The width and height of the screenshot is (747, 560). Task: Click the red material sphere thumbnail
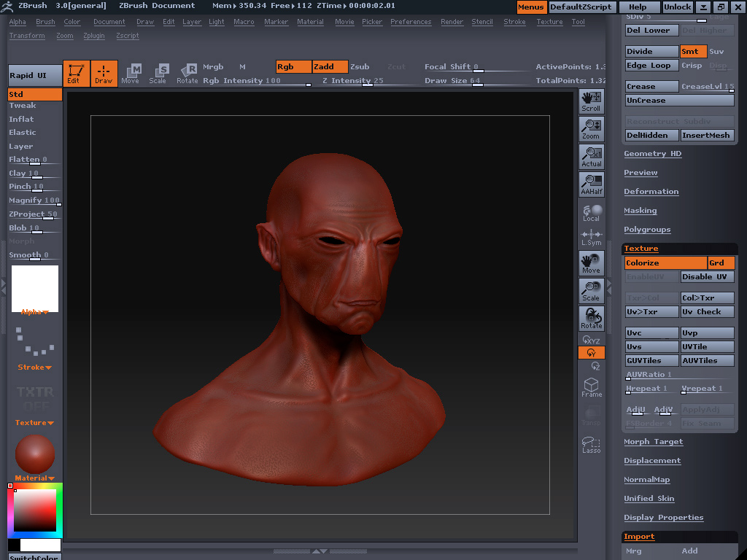[x=34, y=454]
